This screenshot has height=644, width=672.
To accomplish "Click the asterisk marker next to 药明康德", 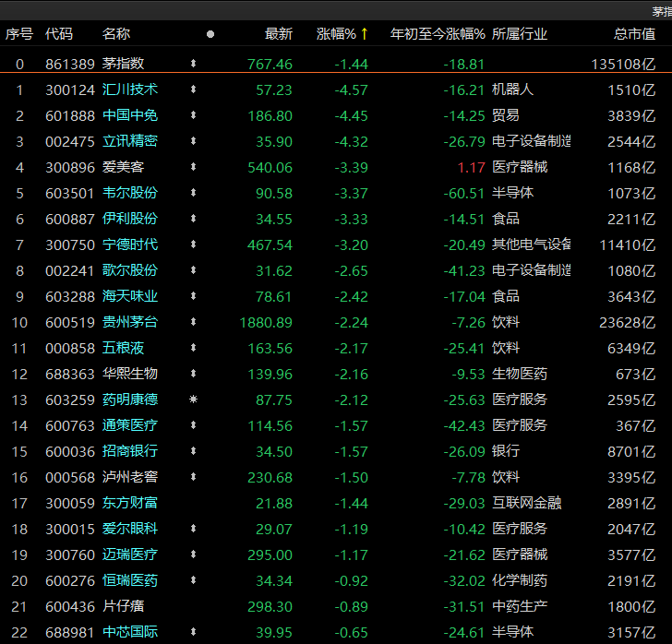I will [x=193, y=400].
